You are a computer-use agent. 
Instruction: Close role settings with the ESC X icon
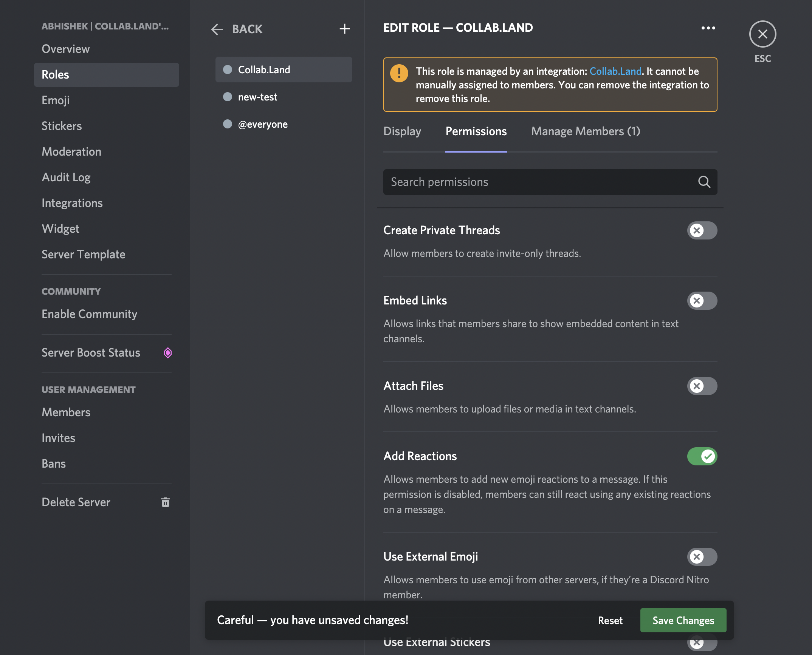(x=762, y=34)
